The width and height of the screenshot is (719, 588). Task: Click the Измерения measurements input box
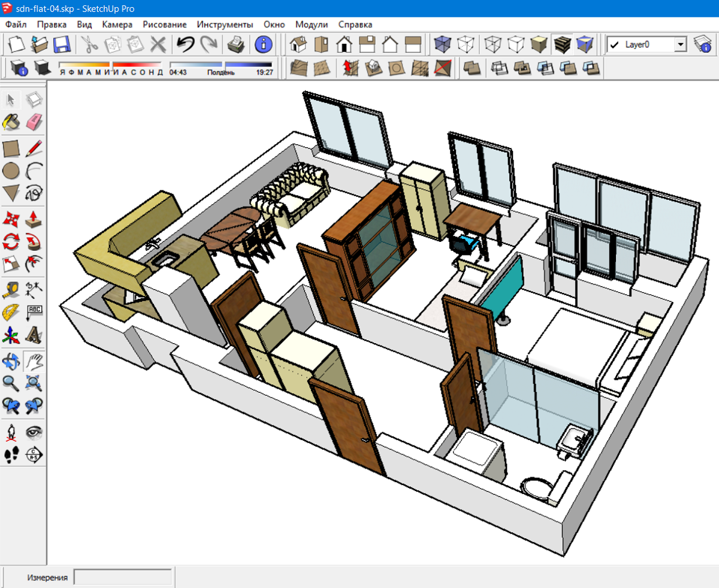pyautogui.click(x=122, y=577)
